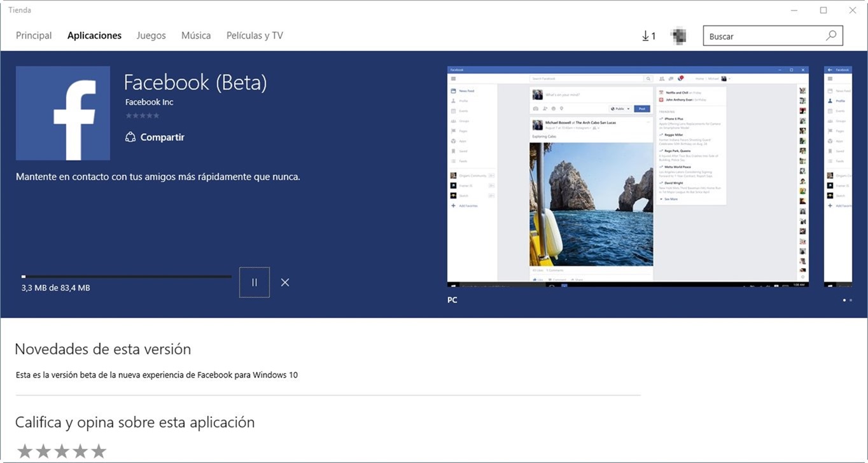
Task: Click the Facebook (Beta) title
Action: [195, 83]
